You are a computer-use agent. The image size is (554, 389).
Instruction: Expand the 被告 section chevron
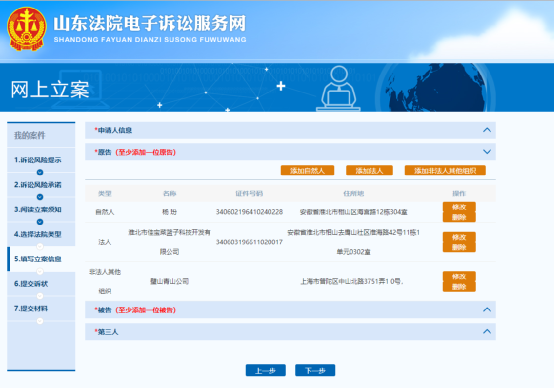pos(487,310)
